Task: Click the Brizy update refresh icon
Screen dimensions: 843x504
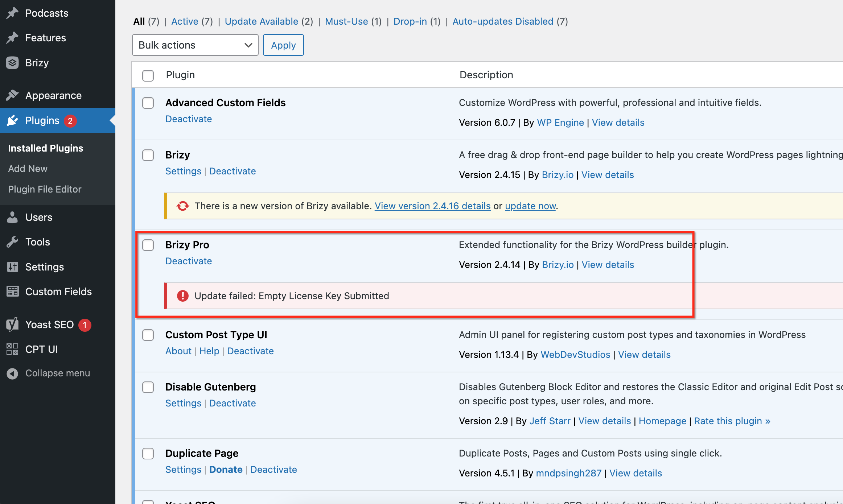Action: pyautogui.click(x=183, y=206)
